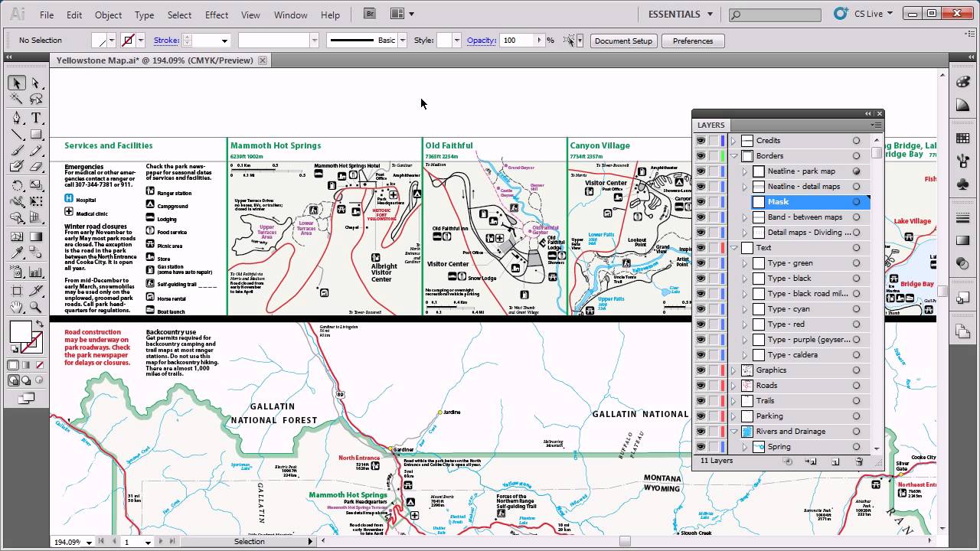Image resolution: width=980 pixels, height=551 pixels.
Task: Choose the Rotate tool
Action: point(17,185)
